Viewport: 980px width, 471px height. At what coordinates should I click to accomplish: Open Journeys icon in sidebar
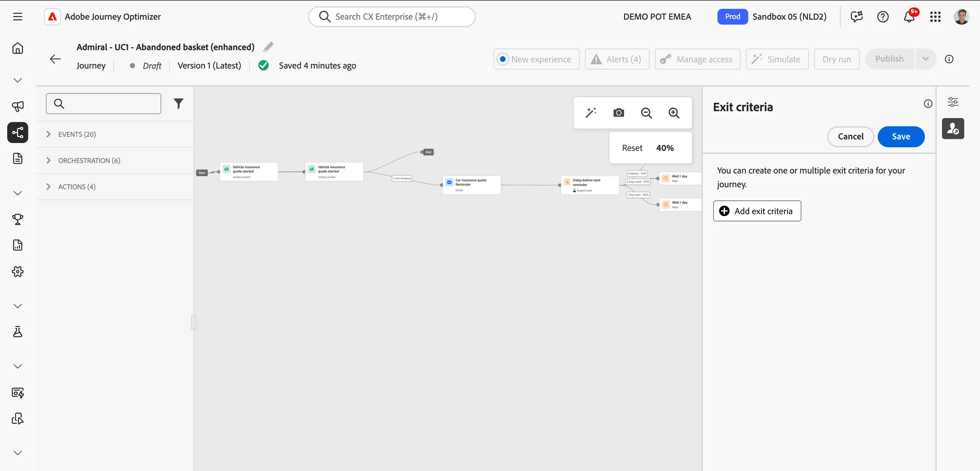pos(17,133)
